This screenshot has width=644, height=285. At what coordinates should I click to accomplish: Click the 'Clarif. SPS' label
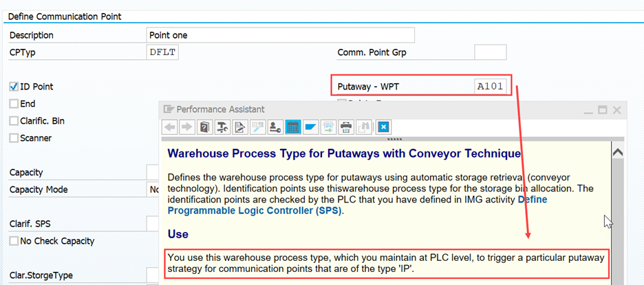pos(30,224)
